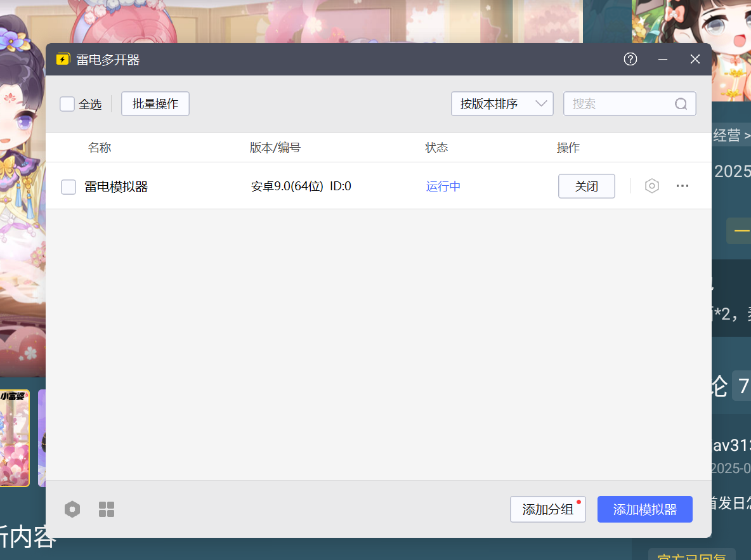Click the 安卓9.0(64位) ID:0 version text

point(301,186)
